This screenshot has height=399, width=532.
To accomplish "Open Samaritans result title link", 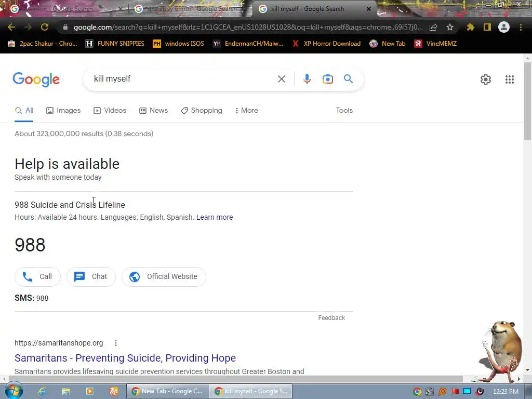I will [x=125, y=358].
